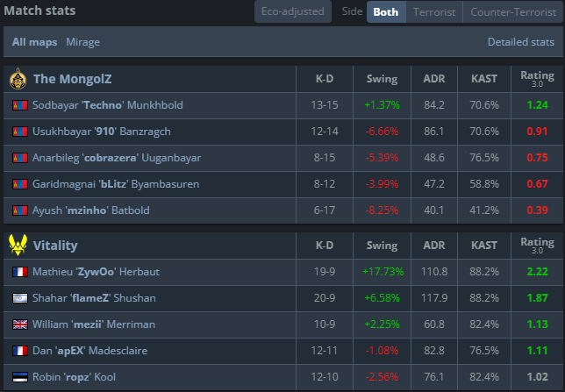The width and height of the screenshot is (565, 392).
Task: Click the Mongolian flag beside Techno
Action: (19, 105)
